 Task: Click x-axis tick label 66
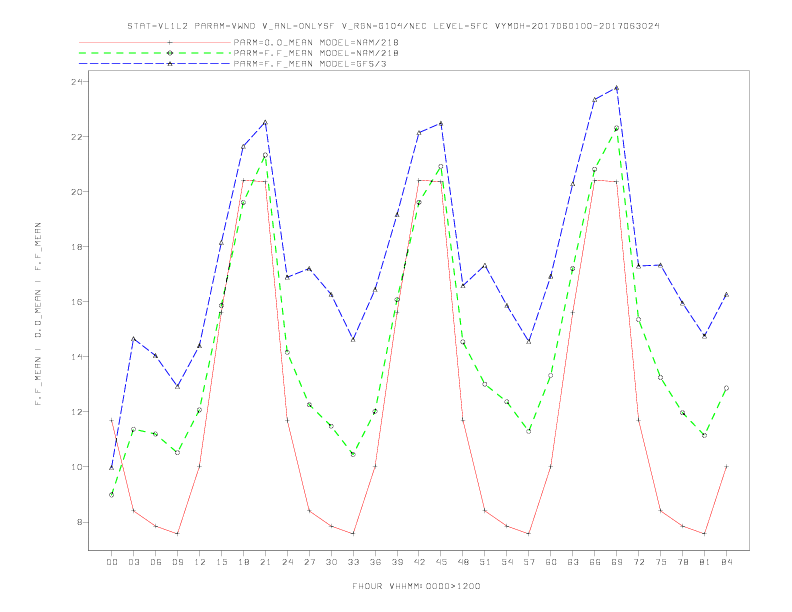click(x=595, y=562)
